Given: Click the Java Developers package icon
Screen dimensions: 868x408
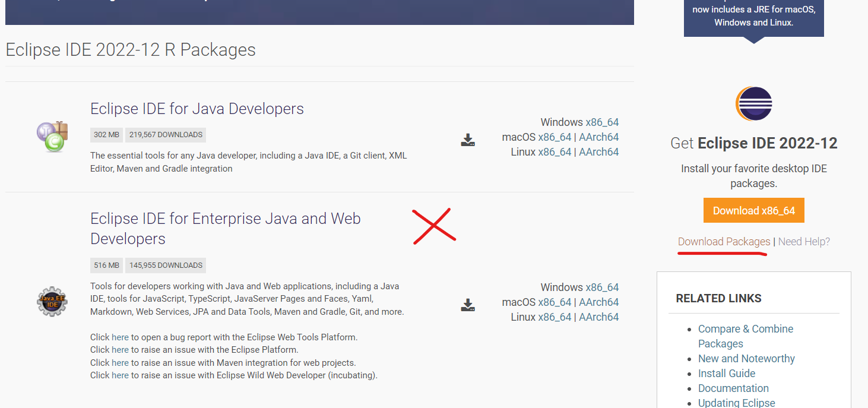Looking at the screenshot, I should pos(52,137).
